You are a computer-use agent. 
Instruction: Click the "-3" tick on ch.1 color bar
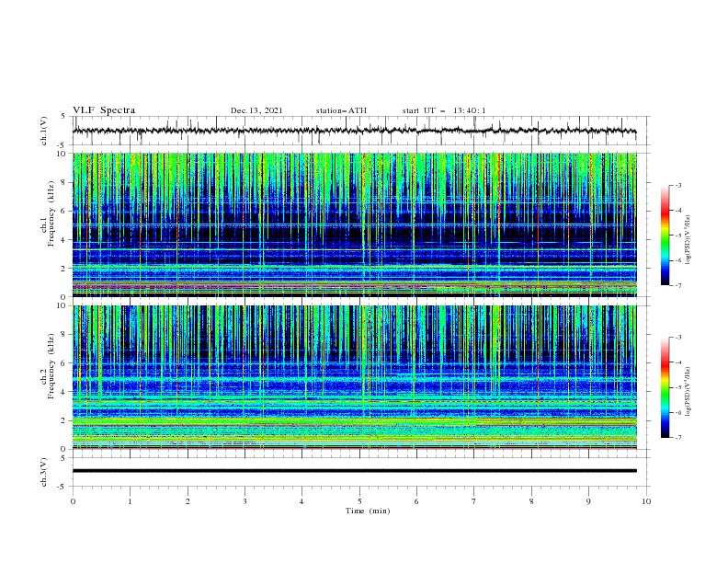678,185
